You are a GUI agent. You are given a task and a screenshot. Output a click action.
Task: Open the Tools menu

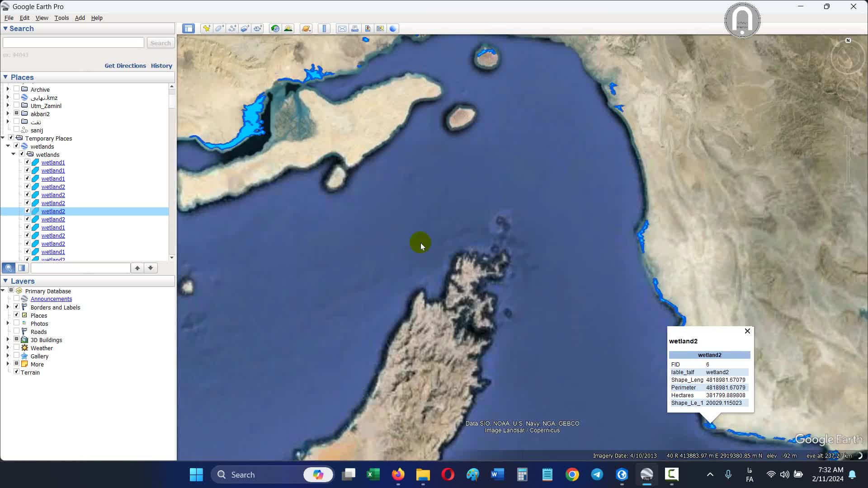(x=61, y=18)
